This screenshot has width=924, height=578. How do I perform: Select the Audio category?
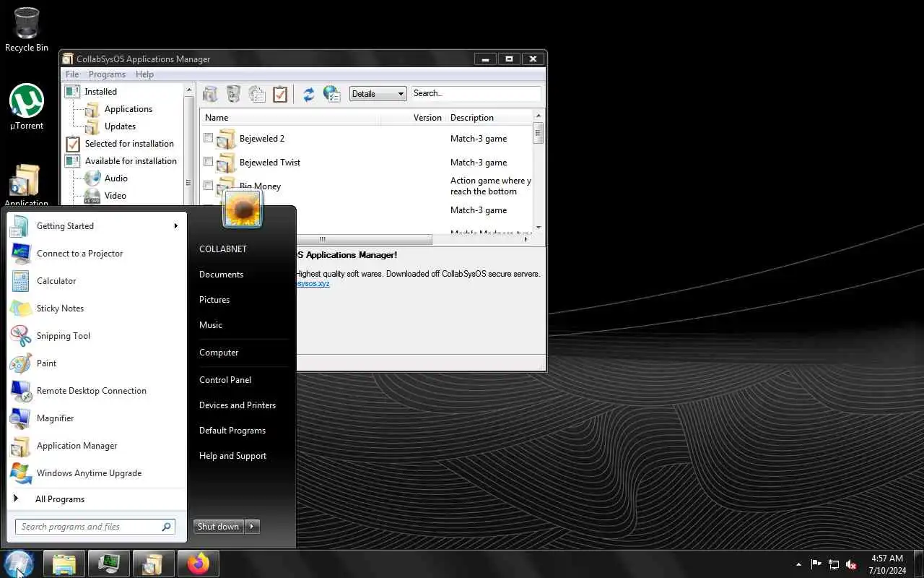[x=115, y=178]
